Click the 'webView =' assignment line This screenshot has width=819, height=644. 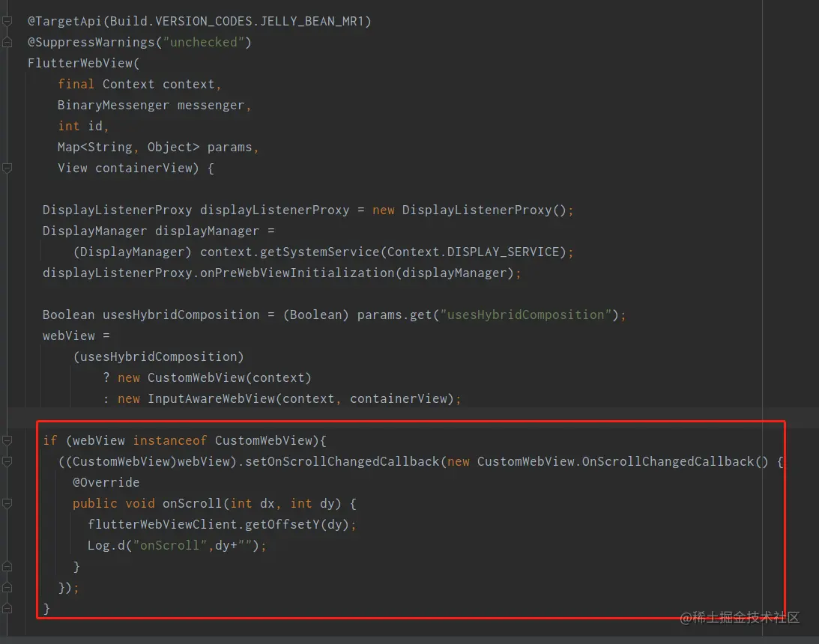click(x=76, y=335)
